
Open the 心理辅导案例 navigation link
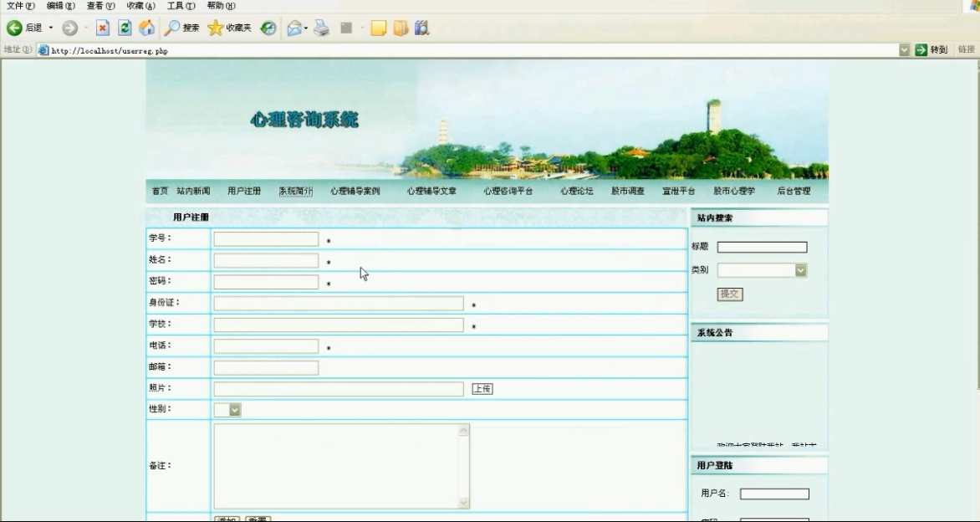[x=355, y=191]
